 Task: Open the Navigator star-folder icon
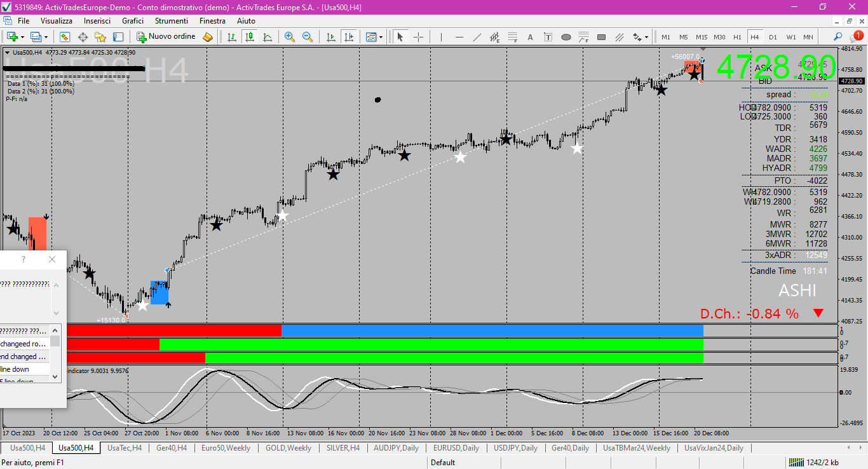100,37
